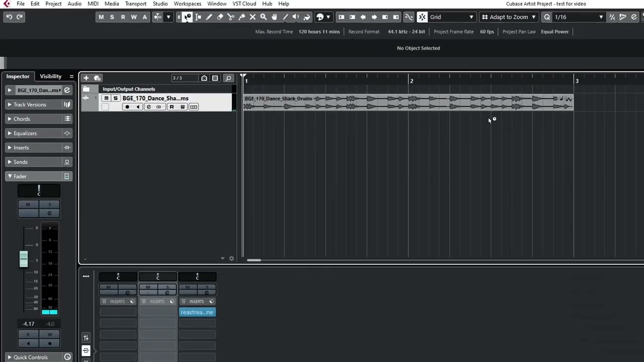
Task: Open the color selection dropdown arrow
Action: (328, 17)
